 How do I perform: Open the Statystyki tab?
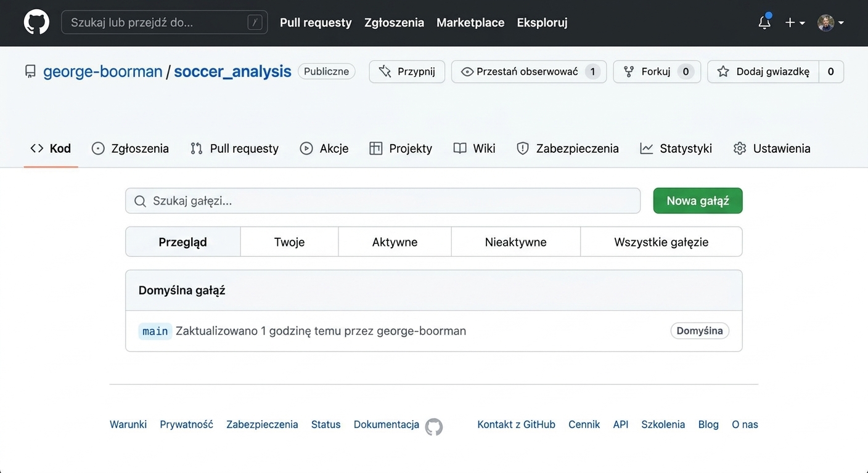(676, 148)
